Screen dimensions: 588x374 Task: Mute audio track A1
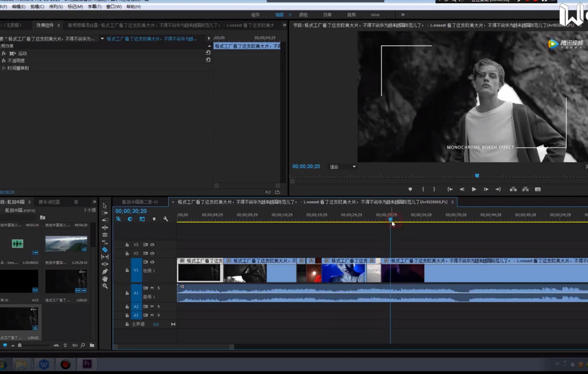(x=152, y=288)
